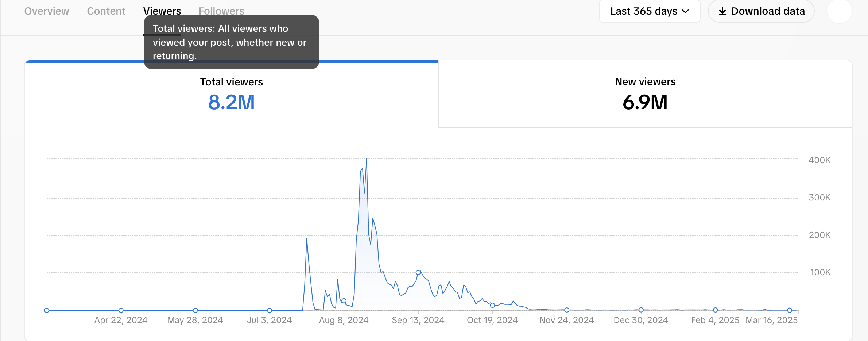This screenshot has height=341, width=868.
Task: Click the Sep 13, 2024 data point
Action: pyautogui.click(x=418, y=272)
